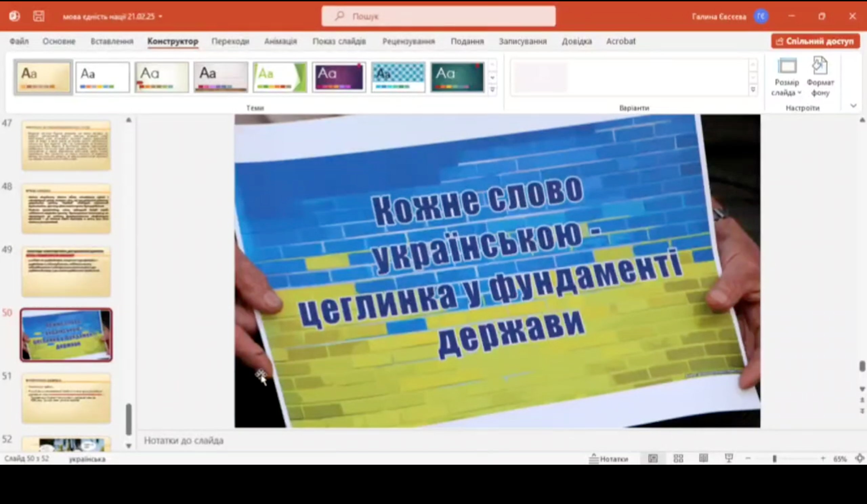This screenshot has width=867, height=504.
Task: Click Fit slide to window icon
Action: 860,458
